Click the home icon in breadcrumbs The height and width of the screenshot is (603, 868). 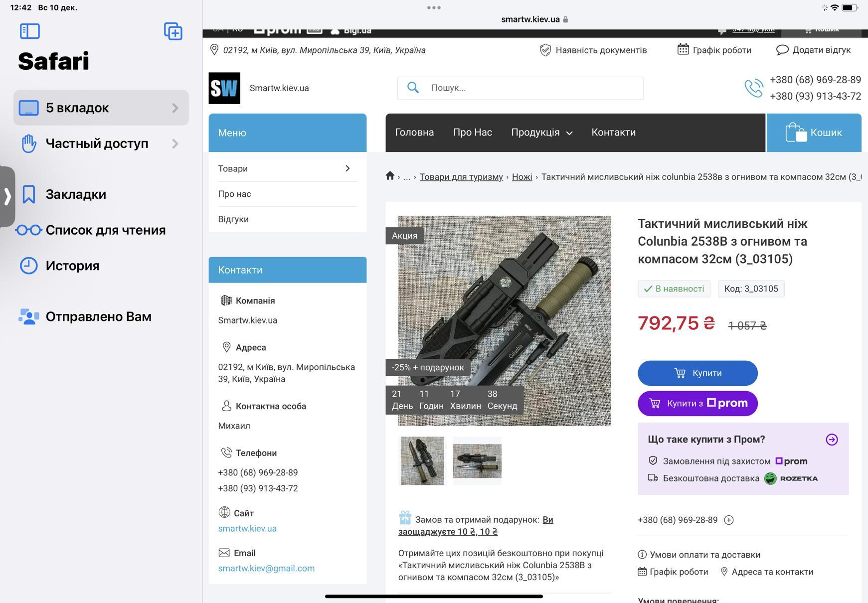pos(390,176)
